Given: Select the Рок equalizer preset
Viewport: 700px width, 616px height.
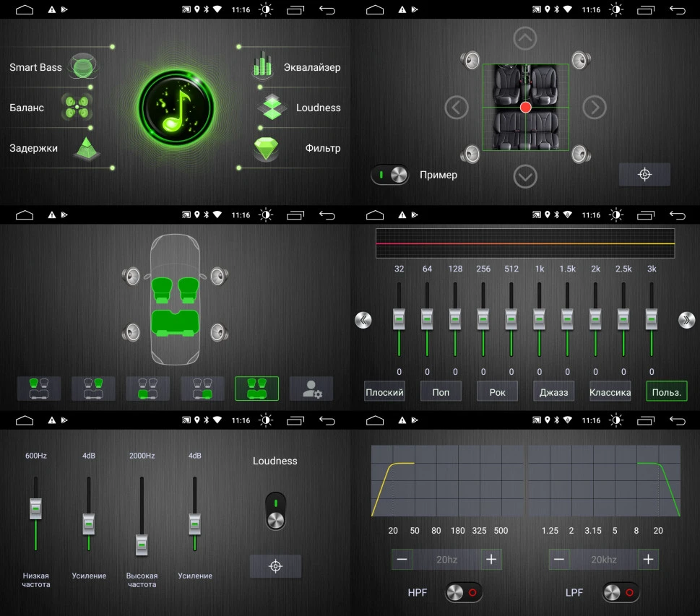Looking at the screenshot, I should 497,392.
